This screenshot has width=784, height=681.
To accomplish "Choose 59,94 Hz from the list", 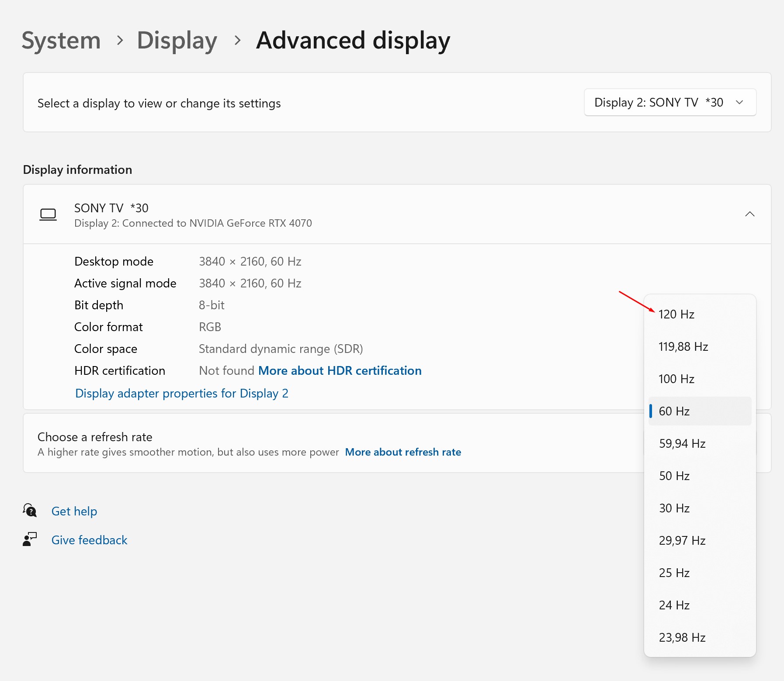I will (x=700, y=443).
